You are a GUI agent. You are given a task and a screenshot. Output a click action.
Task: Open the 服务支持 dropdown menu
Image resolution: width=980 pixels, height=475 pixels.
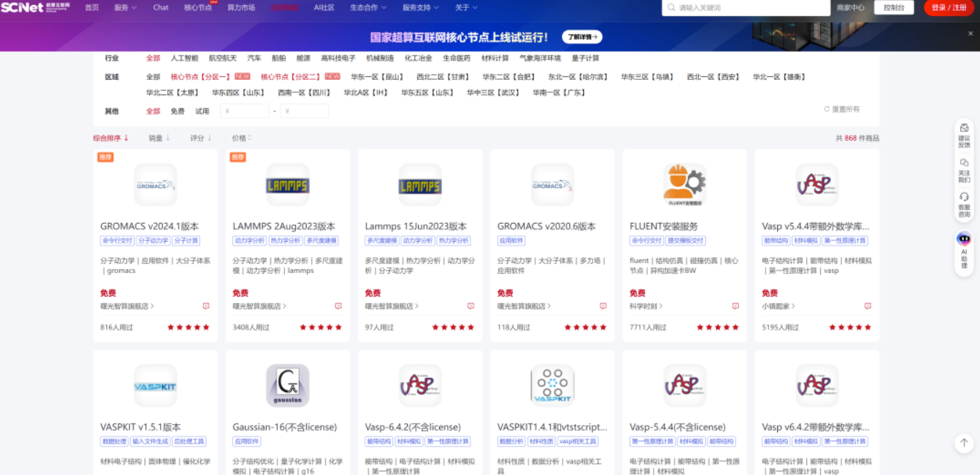click(x=420, y=7)
